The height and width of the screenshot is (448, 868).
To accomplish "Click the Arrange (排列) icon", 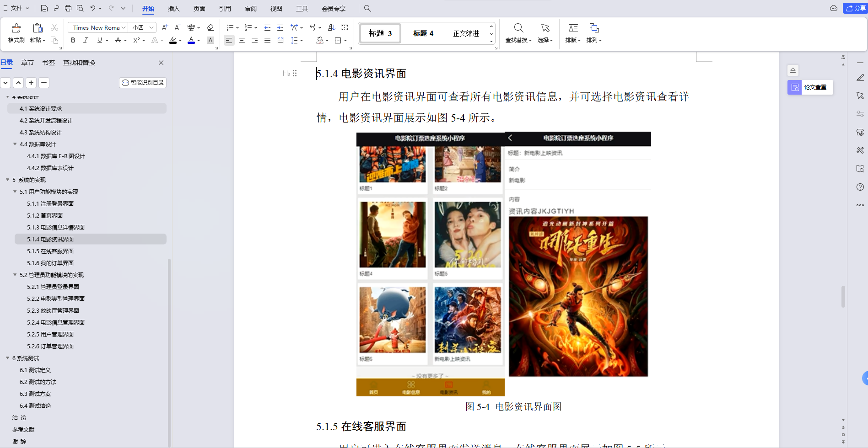I will pos(594,28).
